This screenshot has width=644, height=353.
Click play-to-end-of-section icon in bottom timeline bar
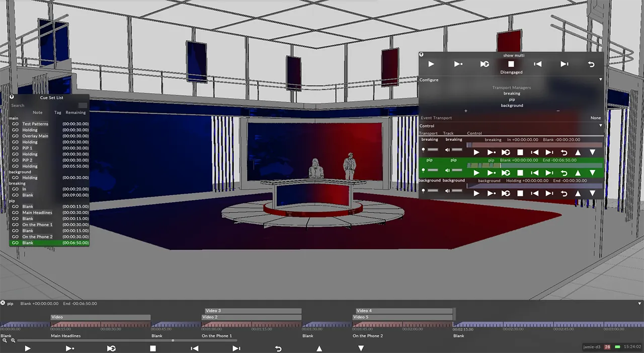click(70, 348)
